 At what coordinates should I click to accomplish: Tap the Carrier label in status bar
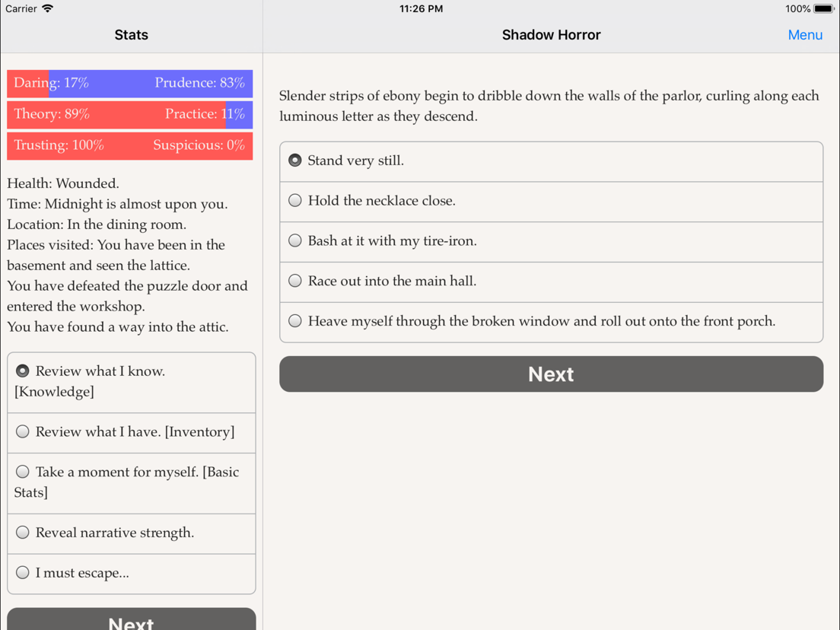[21, 8]
